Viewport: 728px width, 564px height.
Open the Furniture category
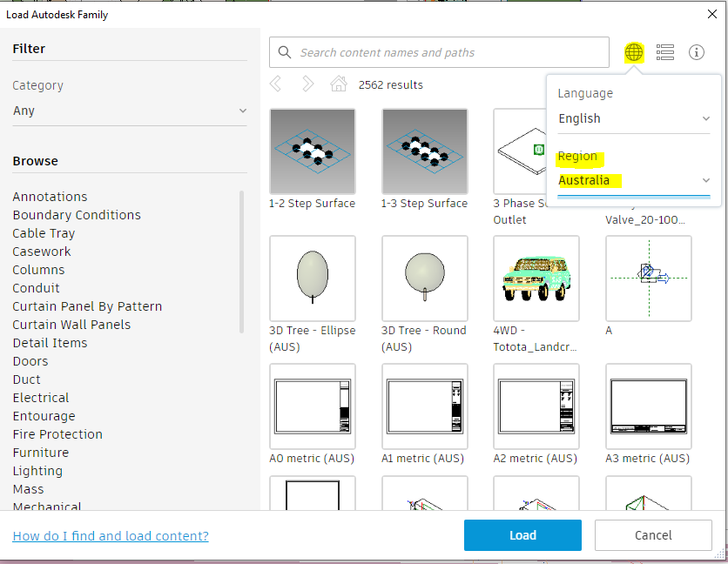coord(40,452)
